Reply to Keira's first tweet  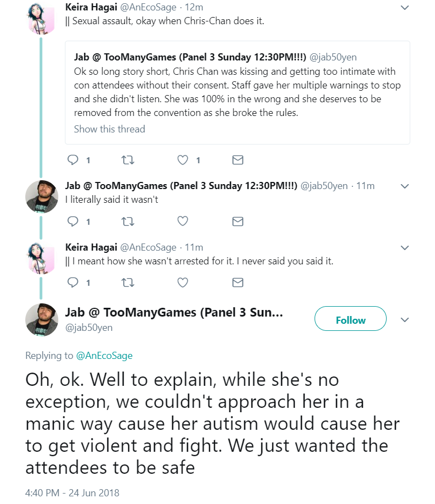[x=73, y=160]
